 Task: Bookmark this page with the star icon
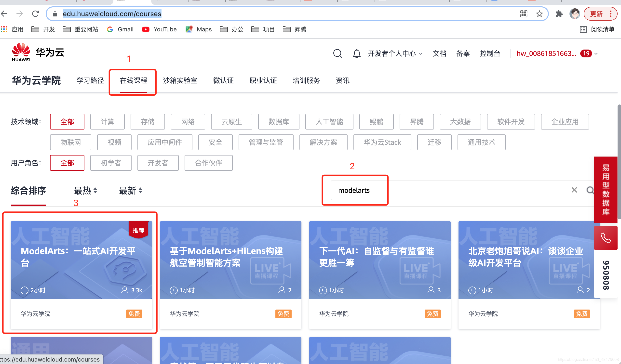[540, 14]
